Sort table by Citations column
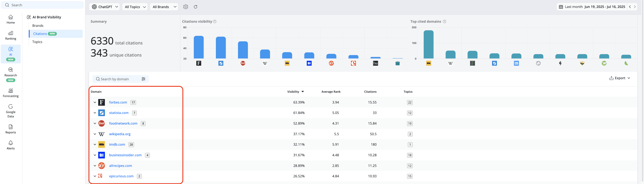This screenshot has height=184, width=644. (370, 92)
